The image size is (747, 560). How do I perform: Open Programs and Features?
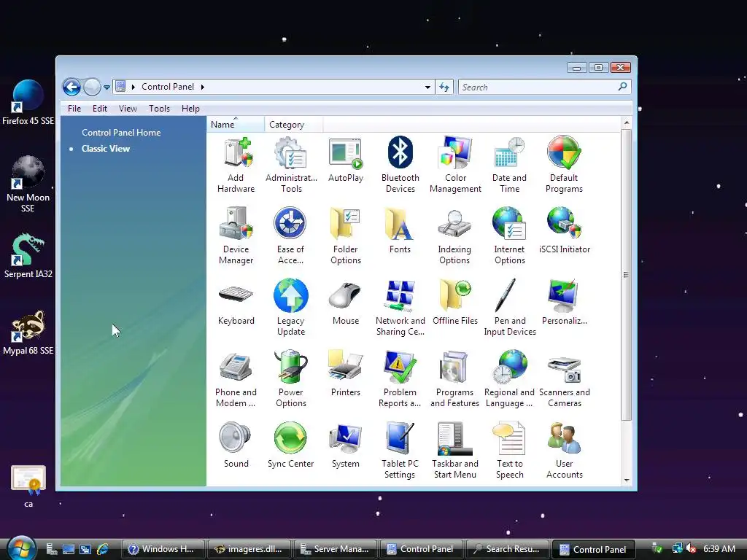[x=455, y=379]
